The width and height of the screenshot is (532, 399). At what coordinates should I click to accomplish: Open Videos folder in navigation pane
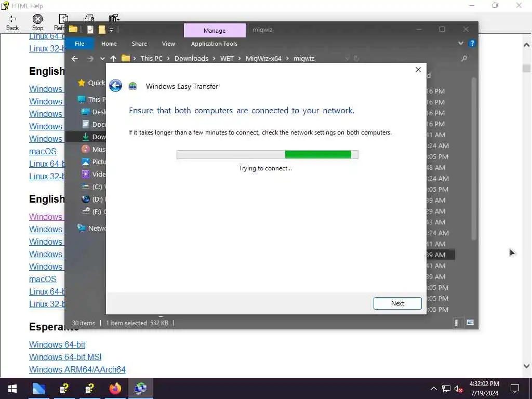94,174
